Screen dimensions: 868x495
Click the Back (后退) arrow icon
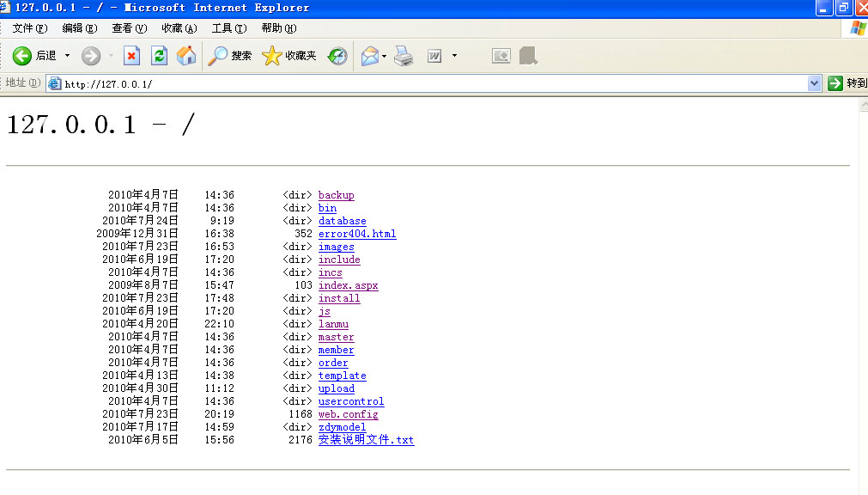(22, 56)
